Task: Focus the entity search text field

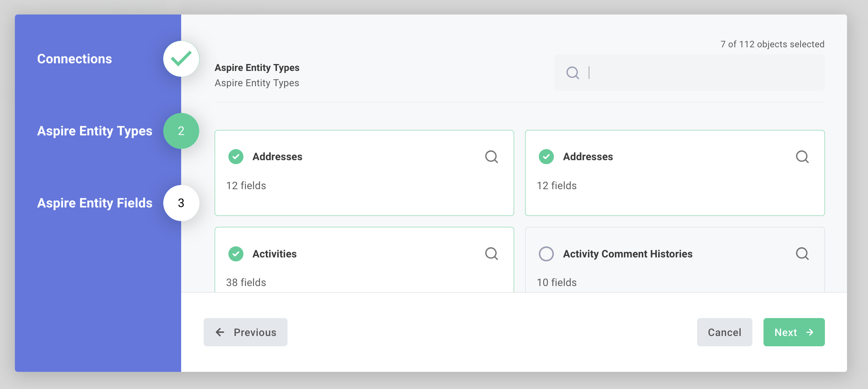Action: (x=702, y=72)
